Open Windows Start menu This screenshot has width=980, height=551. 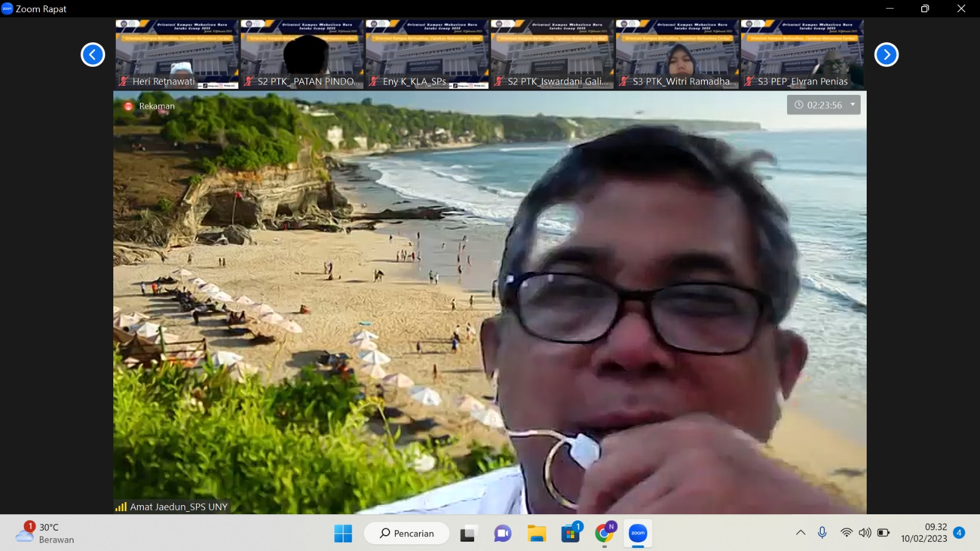[343, 534]
